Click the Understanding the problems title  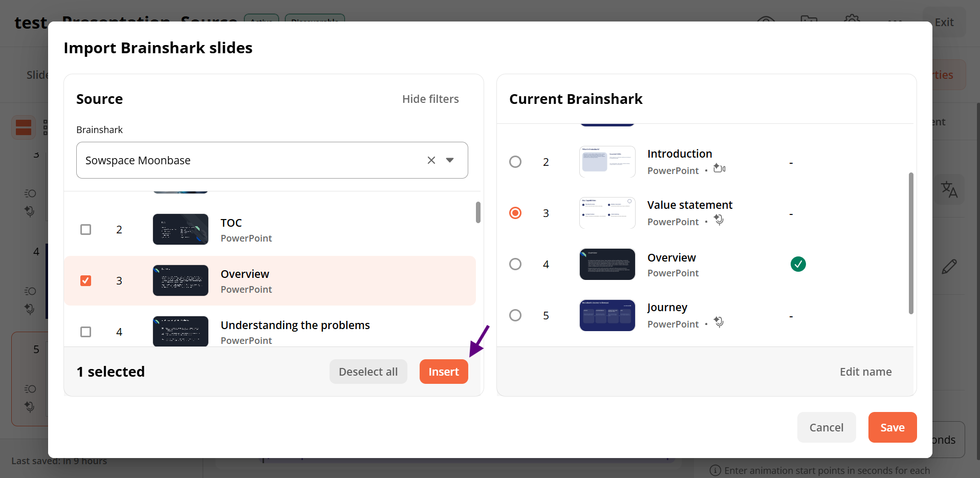[295, 325]
